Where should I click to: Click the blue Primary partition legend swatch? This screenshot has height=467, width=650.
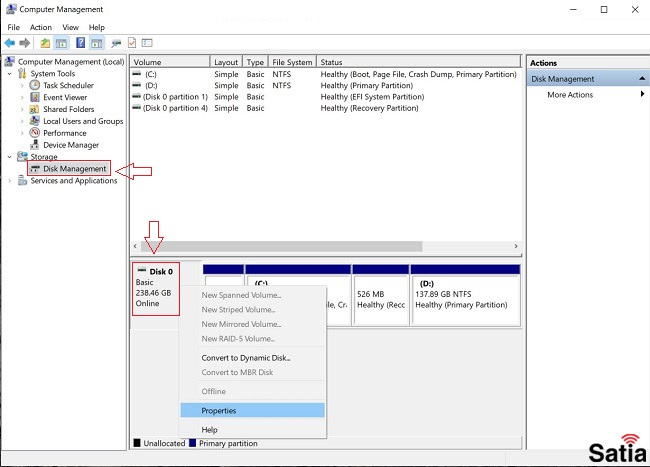tap(192, 443)
